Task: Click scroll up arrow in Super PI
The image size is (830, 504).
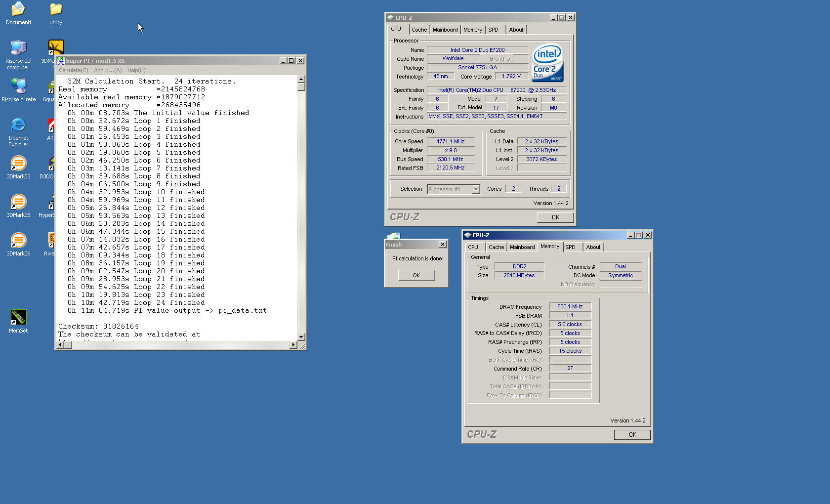Action: point(301,79)
